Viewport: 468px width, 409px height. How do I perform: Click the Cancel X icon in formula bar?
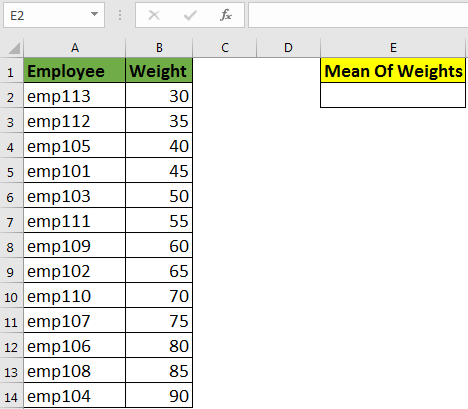pos(154,15)
